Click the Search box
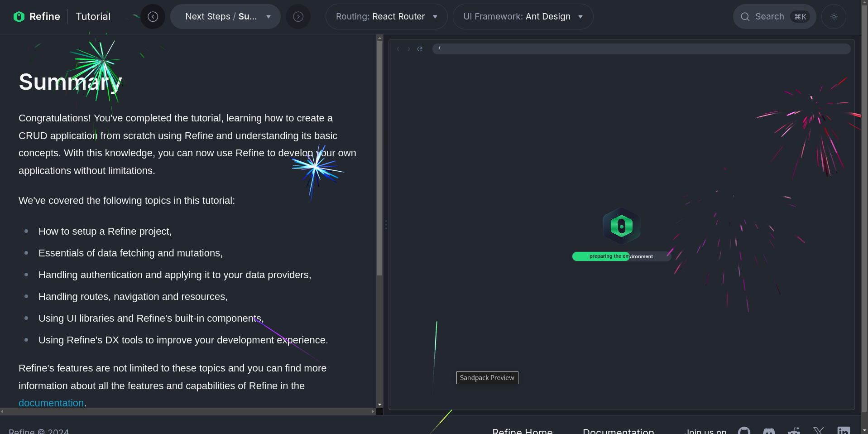The height and width of the screenshot is (434, 868). (x=774, y=17)
